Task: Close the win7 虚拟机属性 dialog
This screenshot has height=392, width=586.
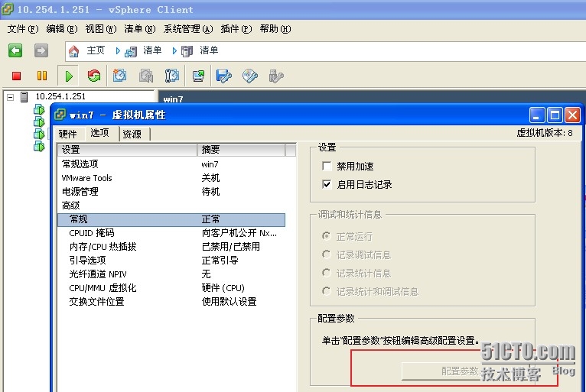Action: pos(572,115)
